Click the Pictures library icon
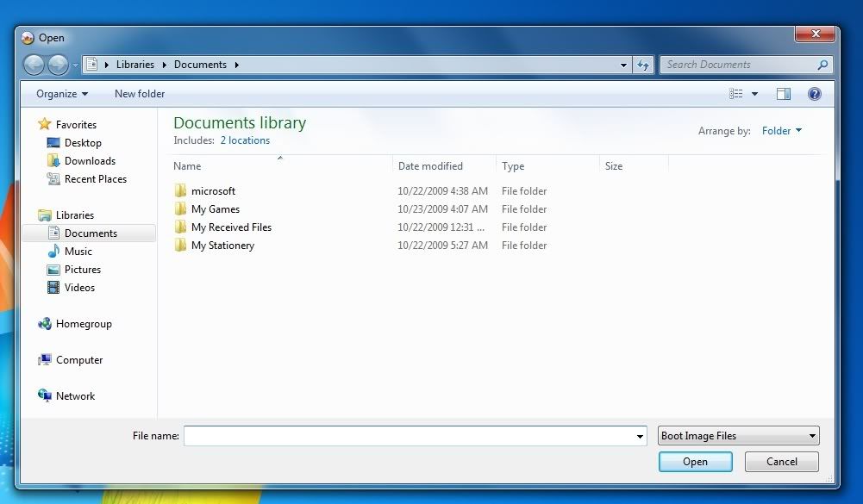Viewport: 863px width, 504px height. (53, 270)
